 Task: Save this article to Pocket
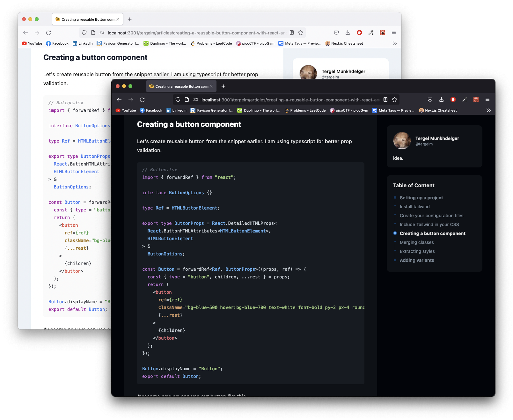(x=430, y=99)
